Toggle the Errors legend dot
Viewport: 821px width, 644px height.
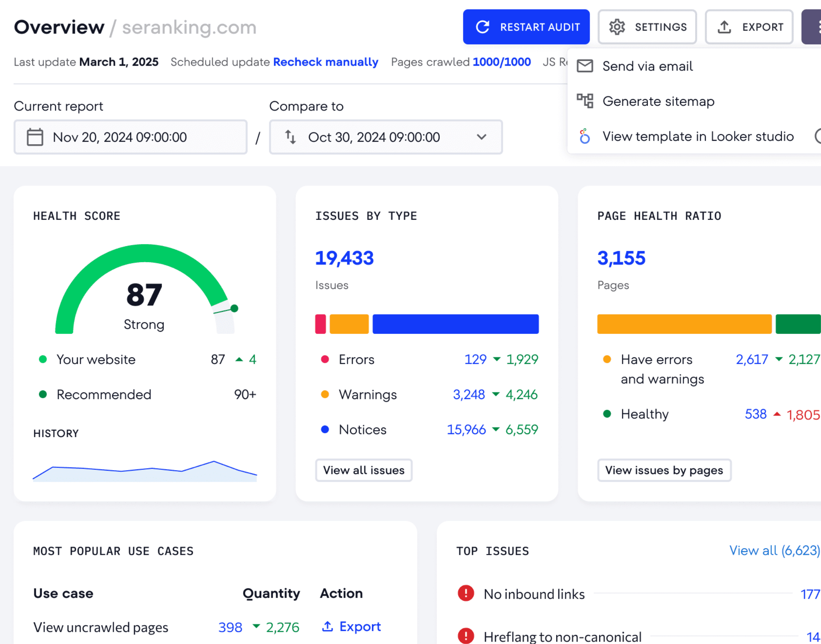[325, 359]
